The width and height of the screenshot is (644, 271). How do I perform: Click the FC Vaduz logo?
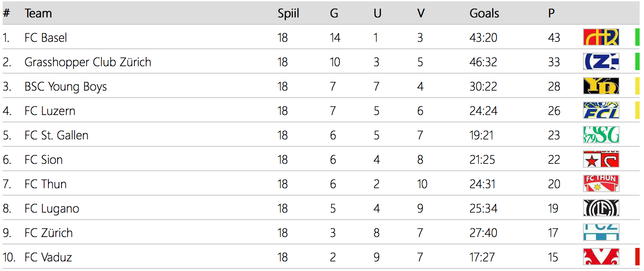pos(601,257)
